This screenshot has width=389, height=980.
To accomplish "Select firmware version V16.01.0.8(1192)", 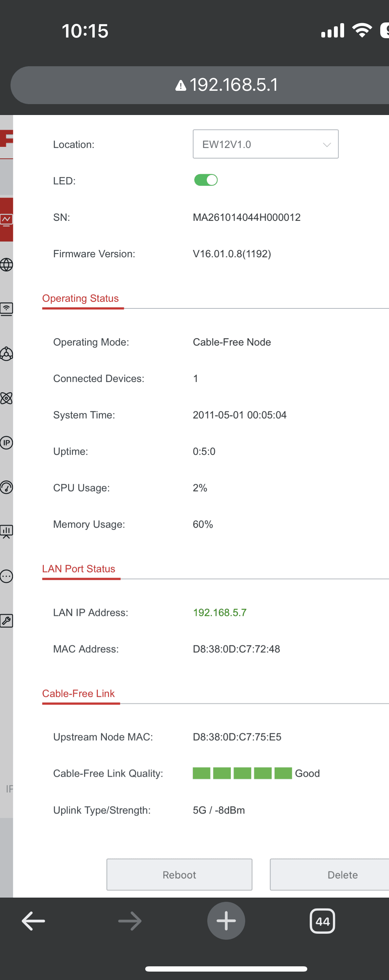I will pos(232,254).
